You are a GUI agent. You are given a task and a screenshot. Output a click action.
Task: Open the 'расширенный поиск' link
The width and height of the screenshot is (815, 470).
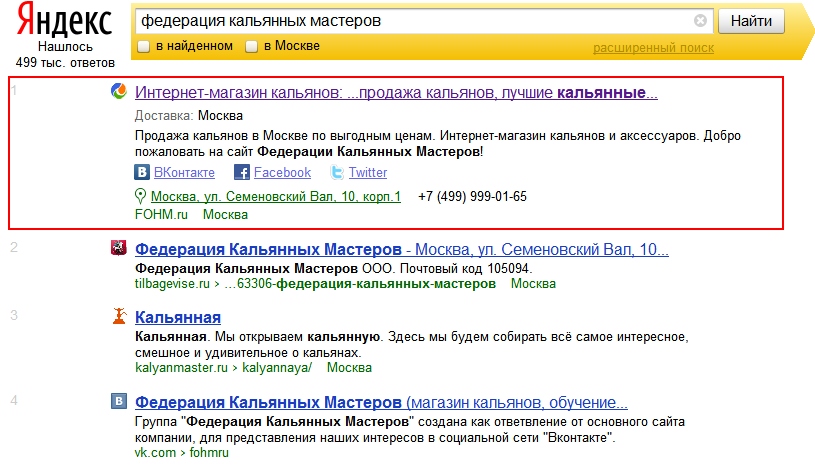(653, 48)
